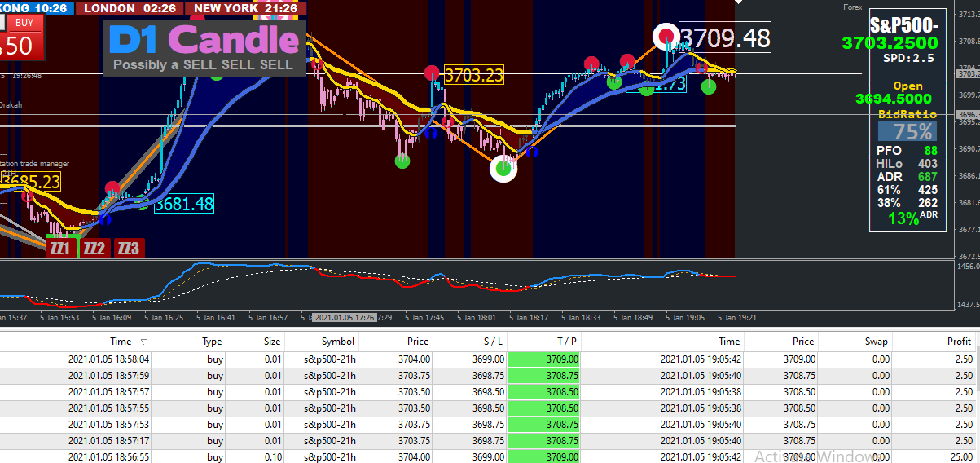Click the white-ringed red marker beside 3709.48
The width and height of the screenshot is (980, 463).
[x=666, y=36]
